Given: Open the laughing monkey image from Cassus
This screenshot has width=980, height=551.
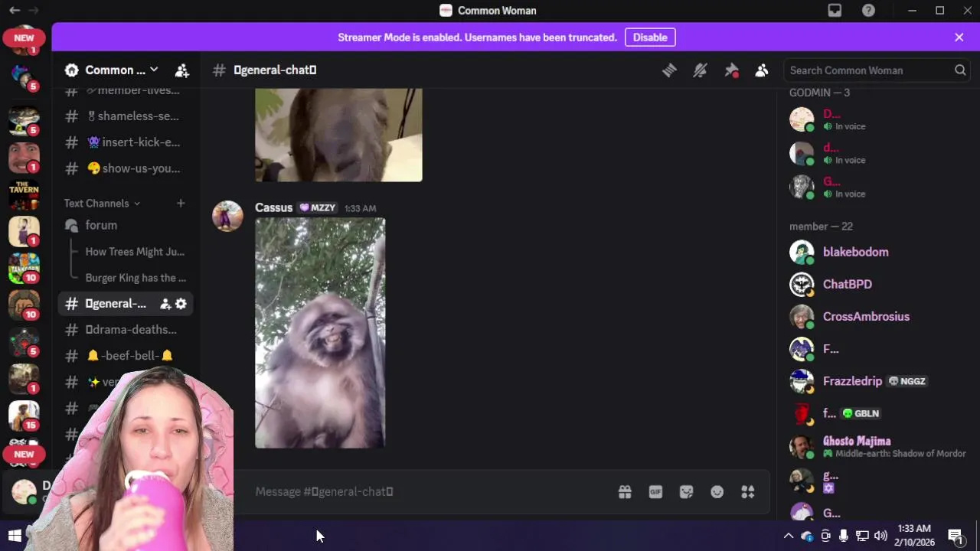Looking at the screenshot, I should [x=320, y=333].
